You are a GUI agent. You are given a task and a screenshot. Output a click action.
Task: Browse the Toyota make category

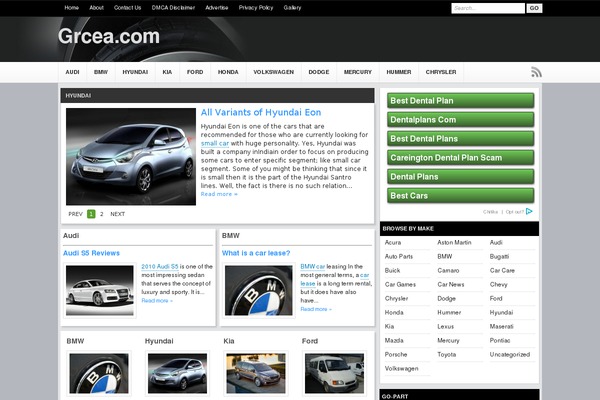[x=447, y=354]
